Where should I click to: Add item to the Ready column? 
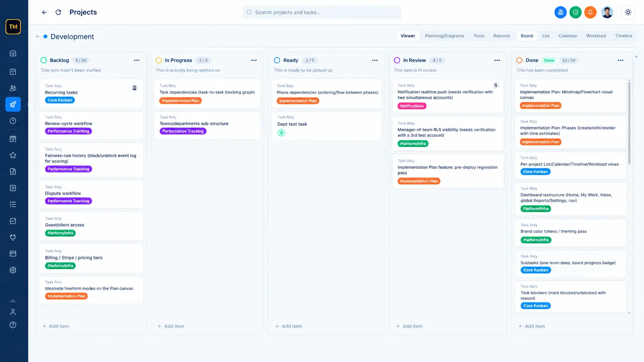point(288,326)
